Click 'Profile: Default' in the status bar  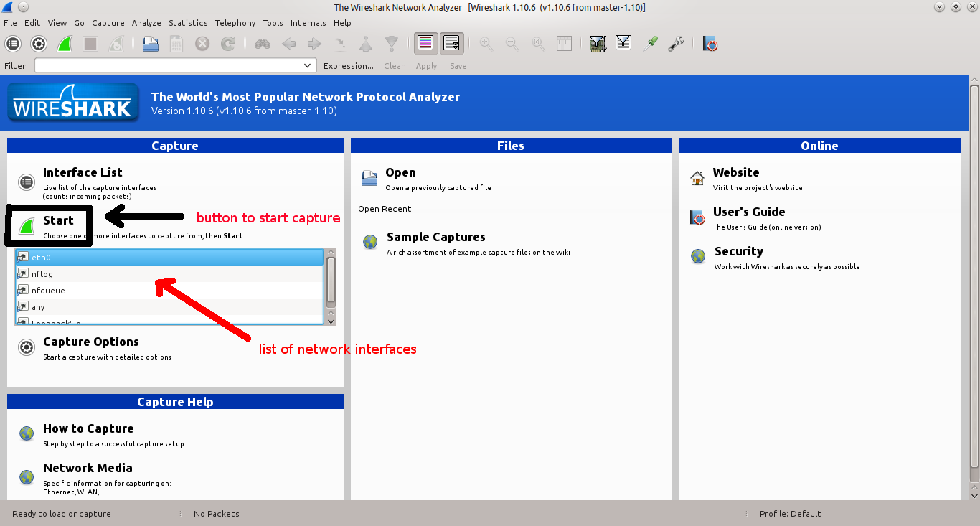tap(790, 514)
